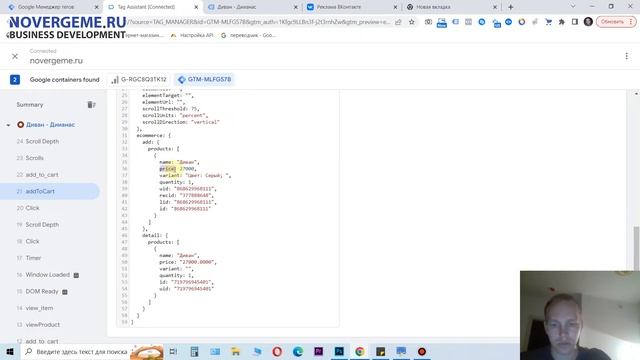
Task: Open the Настройка API bookmark
Action: tap(192, 36)
